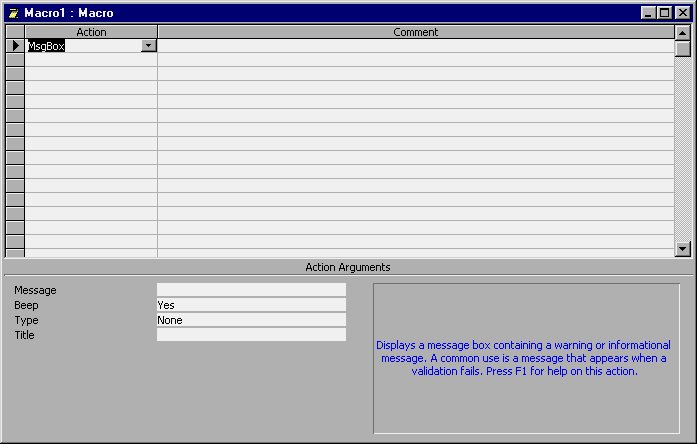This screenshot has height=444, width=697.
Task: Close the Macro1 macro window
Action: coord(682,13)
